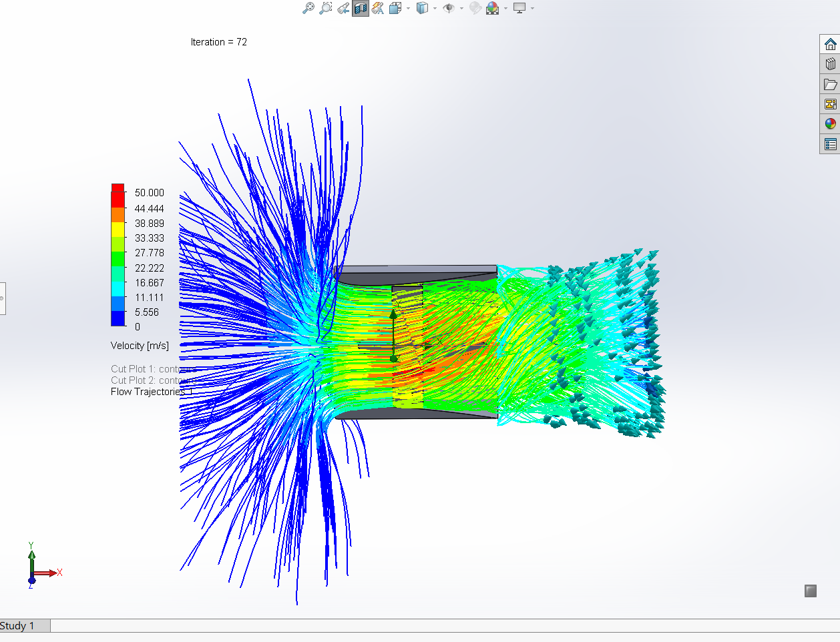Click the Previous View icon
The width and height of the screenshot is (840, 642).
point(343,8)
